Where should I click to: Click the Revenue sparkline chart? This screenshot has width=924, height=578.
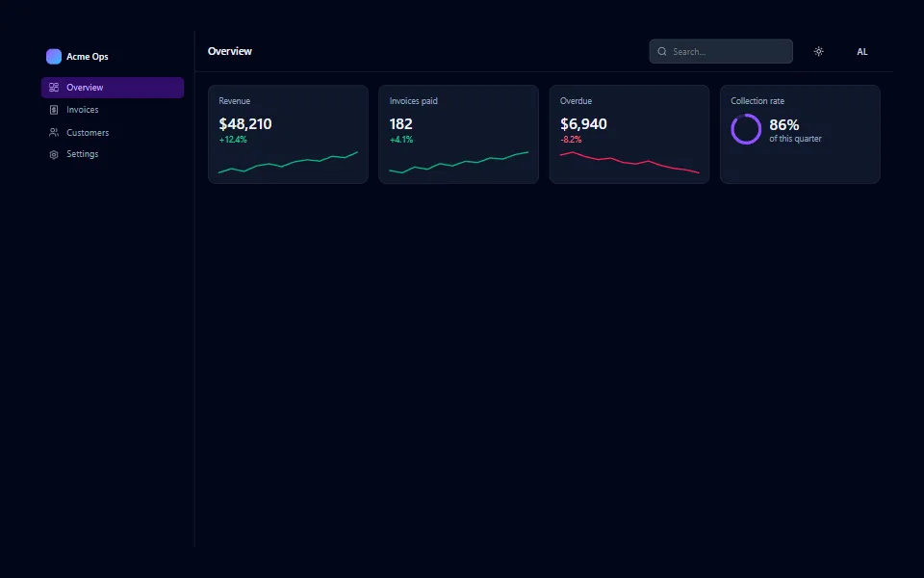tap(288, 162)
